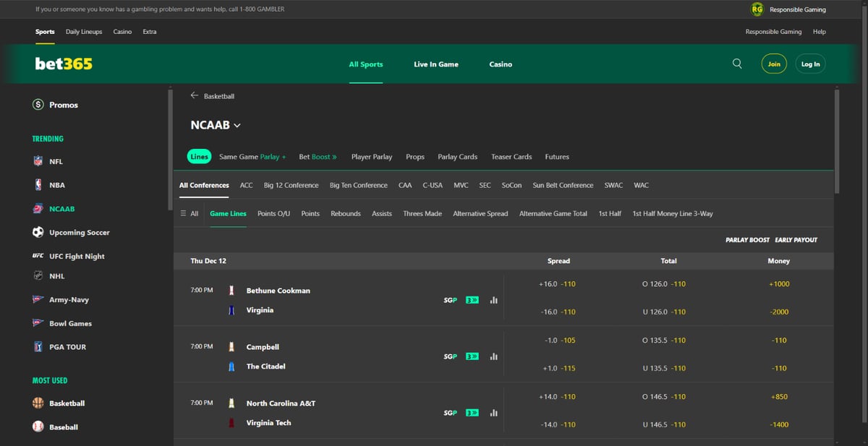868x446 pixels.
Task: Click the Log In button
Action: [x=811, y=64]
